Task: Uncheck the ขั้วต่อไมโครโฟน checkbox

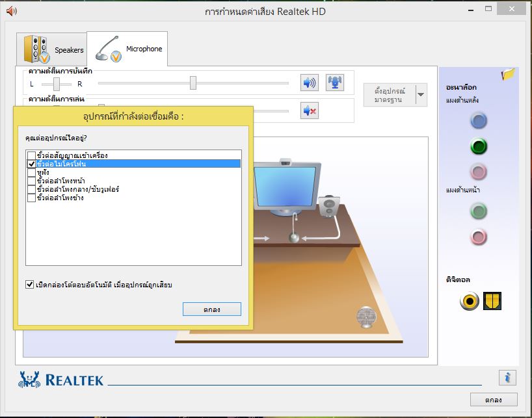Action: [x=32, y=164]
